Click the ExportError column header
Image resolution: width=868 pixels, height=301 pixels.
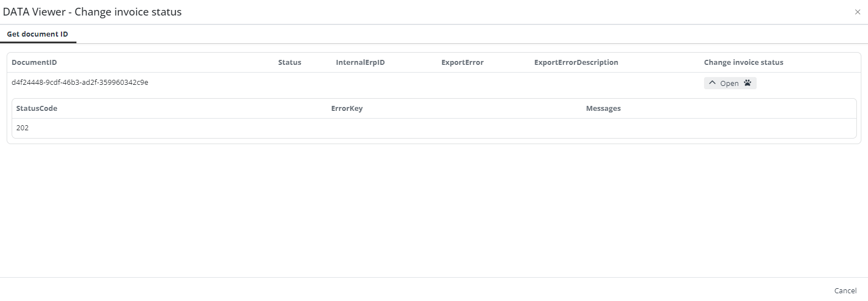pyautogui.click(x=463, y=63)
